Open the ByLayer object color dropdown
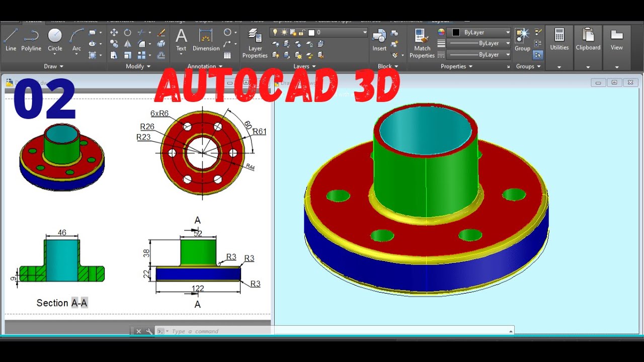This screenshot has width=644, height=362. (508, 32)
